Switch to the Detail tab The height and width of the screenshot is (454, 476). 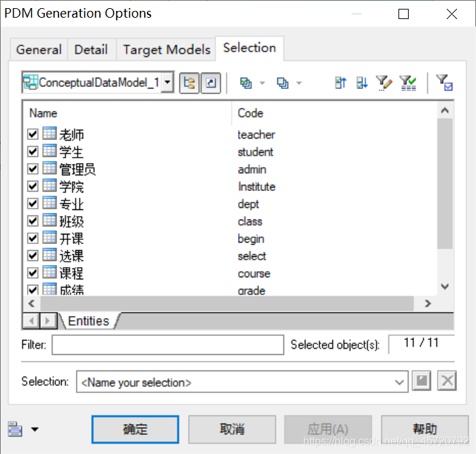91,50
